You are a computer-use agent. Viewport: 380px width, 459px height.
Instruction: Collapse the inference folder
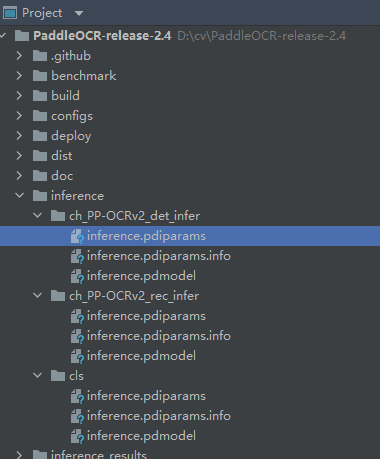click(20, 196)
